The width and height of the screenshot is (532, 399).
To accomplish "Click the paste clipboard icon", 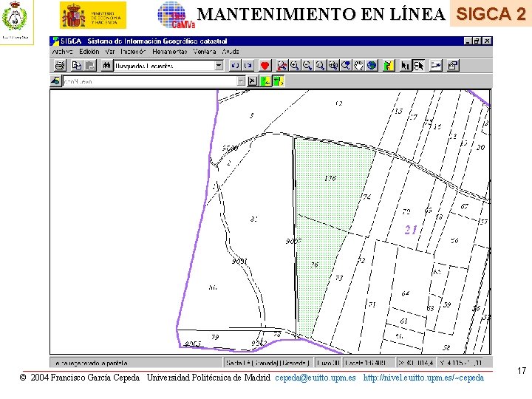I will tap(90, 65).
